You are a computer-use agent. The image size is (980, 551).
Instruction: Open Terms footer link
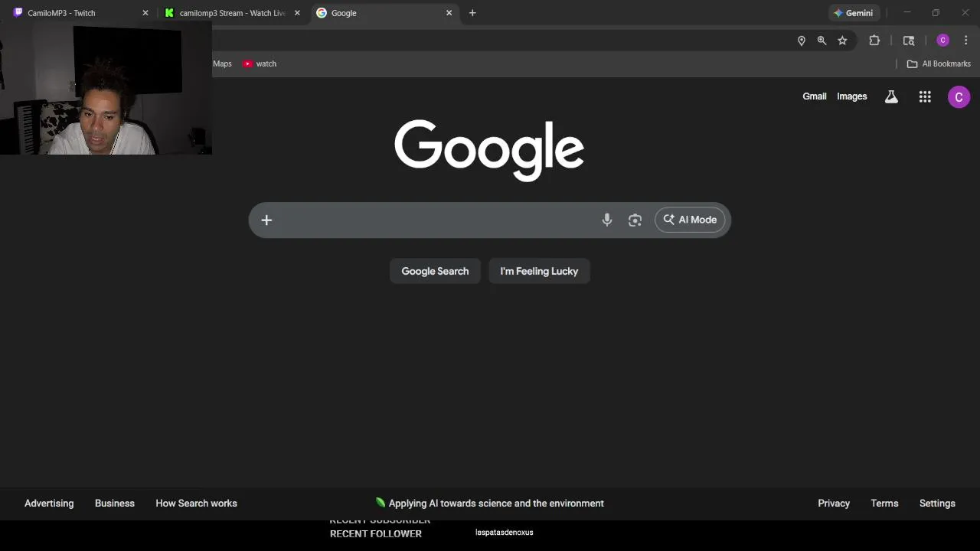pos(884,504)
